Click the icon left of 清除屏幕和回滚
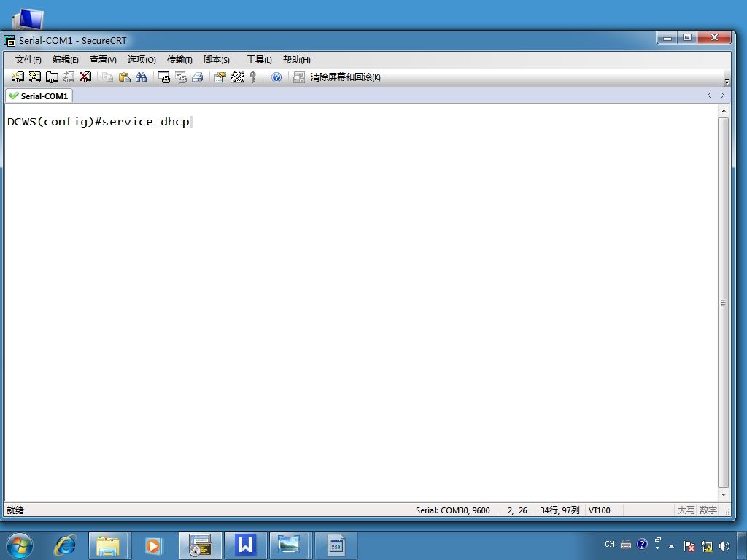This screenshot has height=560, width=747. coord(298,77)
